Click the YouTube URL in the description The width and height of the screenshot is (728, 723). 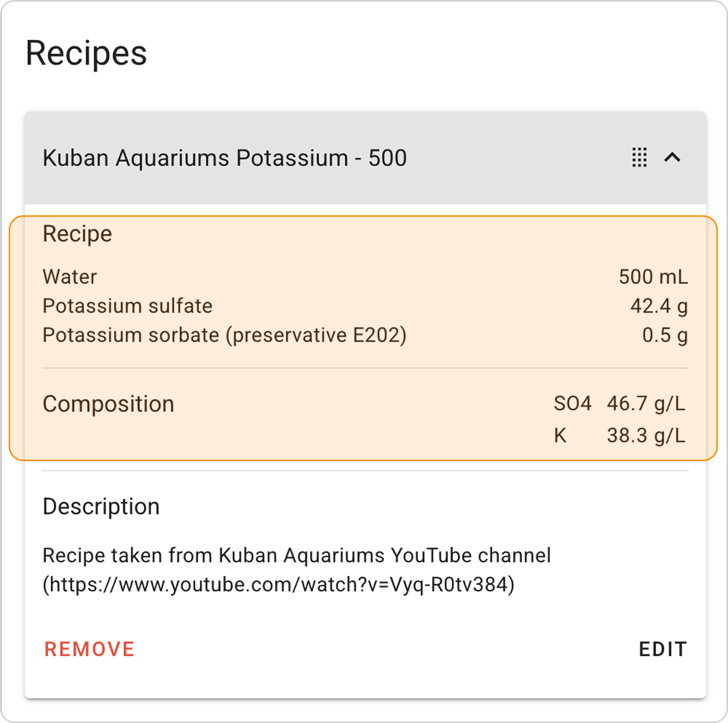pos(279,585)
